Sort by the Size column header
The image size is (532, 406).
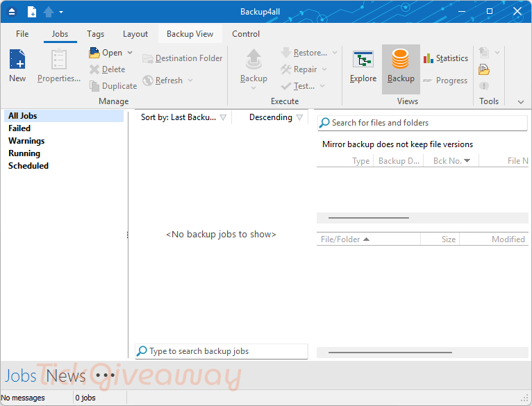coord(440,239)
